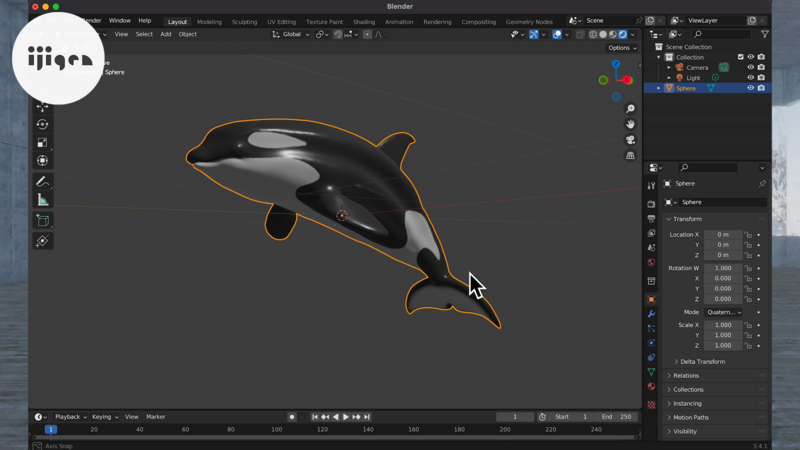Screen dimensions: 800x450
Task: Hide the Sphere object with its eye icon
Action: 751,88
